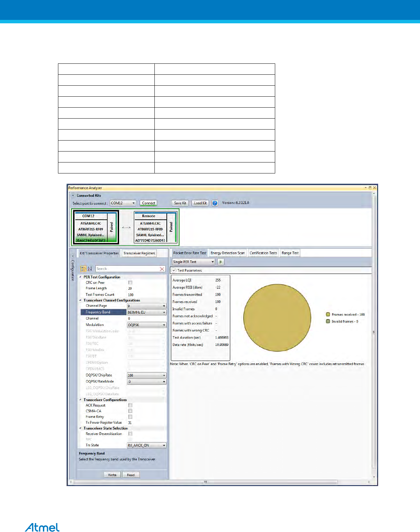Start the PER test with the green play button
The width and height of the screenshot is (420, 532).
221,262
